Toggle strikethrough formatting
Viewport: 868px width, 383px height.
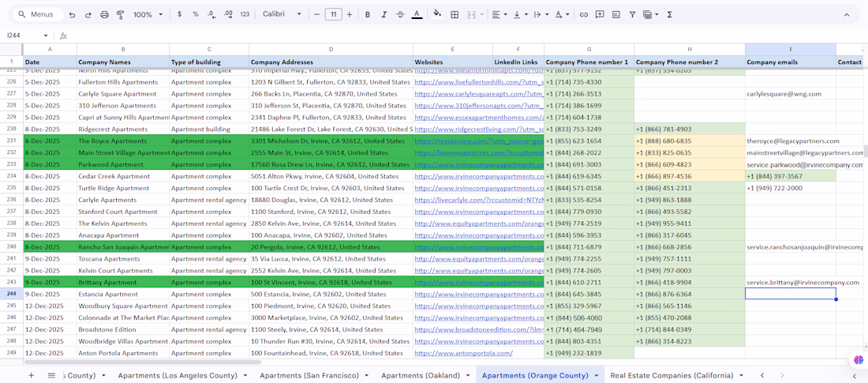tap(400, 14)
